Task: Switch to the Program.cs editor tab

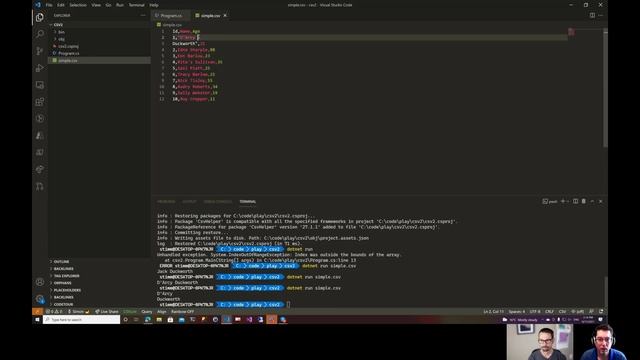Action: 170,16
